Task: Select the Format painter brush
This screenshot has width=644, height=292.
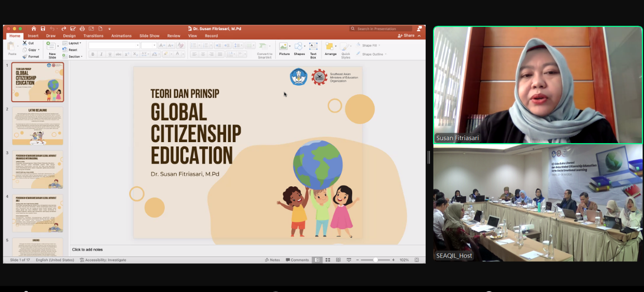Action: [x=31, y=56]
